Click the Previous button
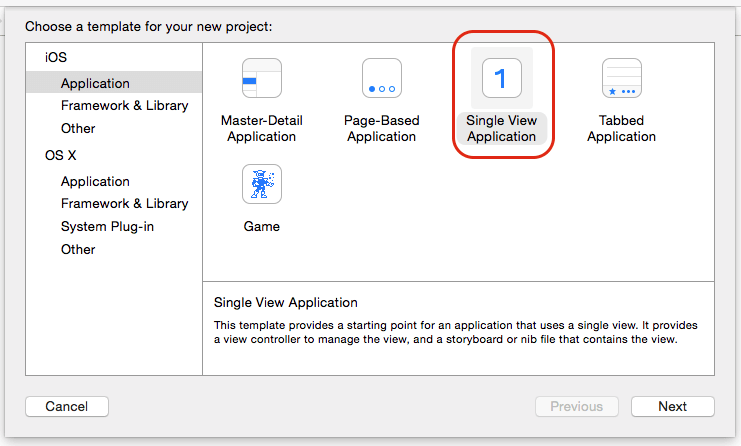741x446 pixels. pos(577,406)
